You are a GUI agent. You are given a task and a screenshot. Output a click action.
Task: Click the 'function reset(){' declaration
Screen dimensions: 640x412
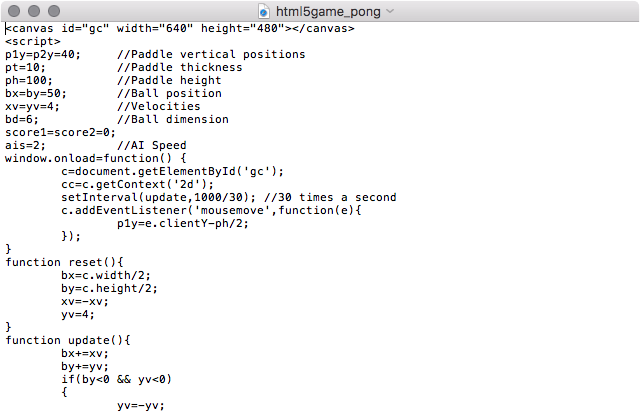(x=64, y=262)
